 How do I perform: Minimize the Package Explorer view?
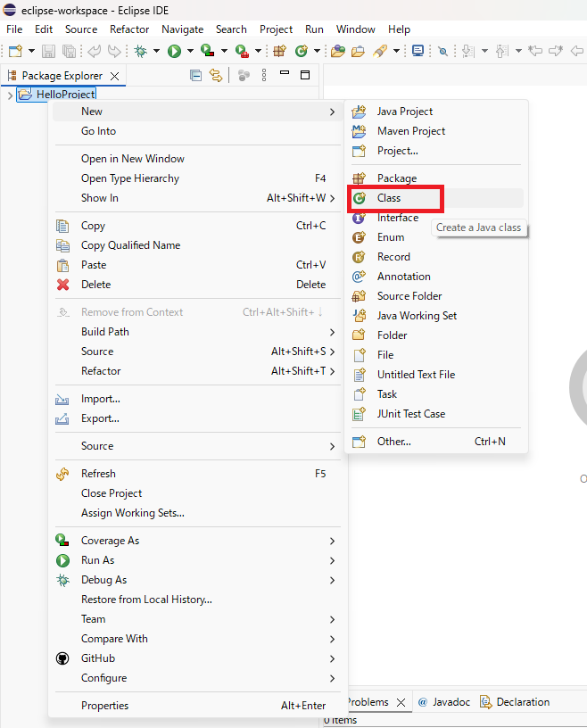tap(285, 73)
